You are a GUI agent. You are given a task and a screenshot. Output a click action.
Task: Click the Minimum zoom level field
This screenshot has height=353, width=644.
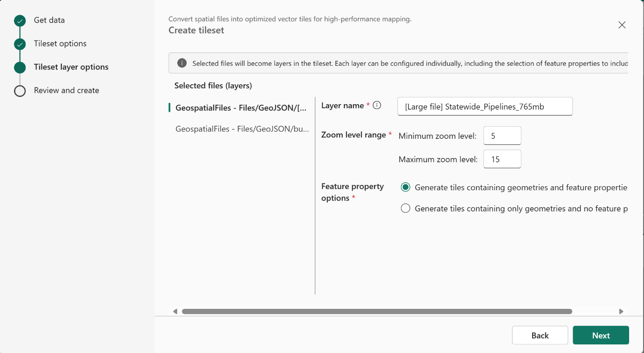502,136
